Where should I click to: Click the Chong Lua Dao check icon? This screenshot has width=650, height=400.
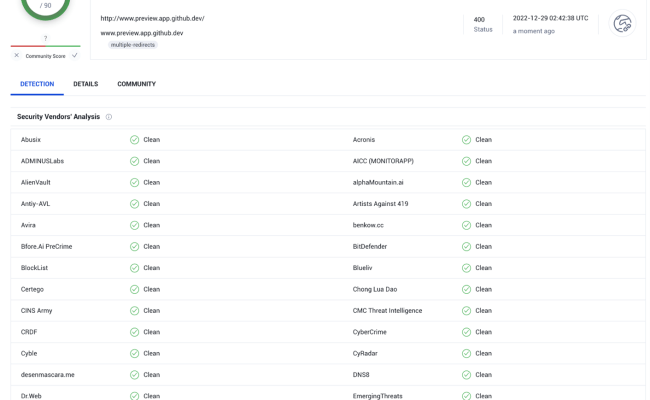466,289
